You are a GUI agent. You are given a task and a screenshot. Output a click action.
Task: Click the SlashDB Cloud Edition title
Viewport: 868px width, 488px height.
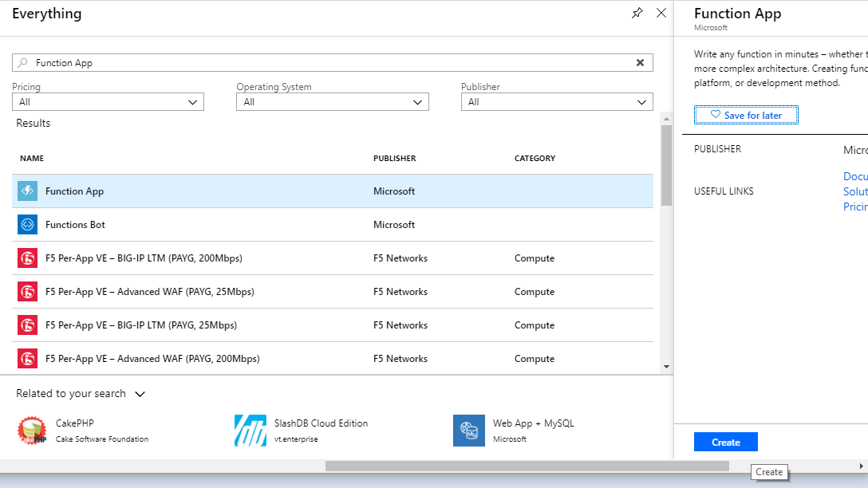pos(321,423)
